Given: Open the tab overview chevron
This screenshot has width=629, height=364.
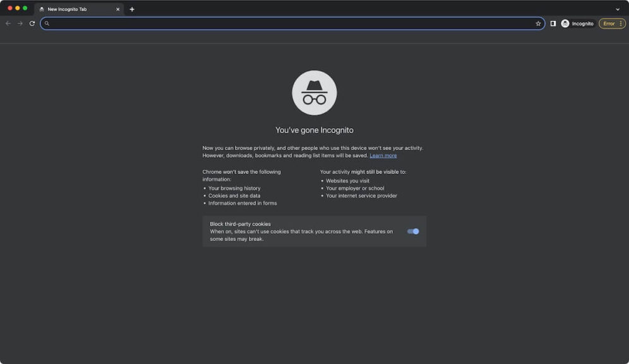Looking at the screenshot, I should (618, 9).
